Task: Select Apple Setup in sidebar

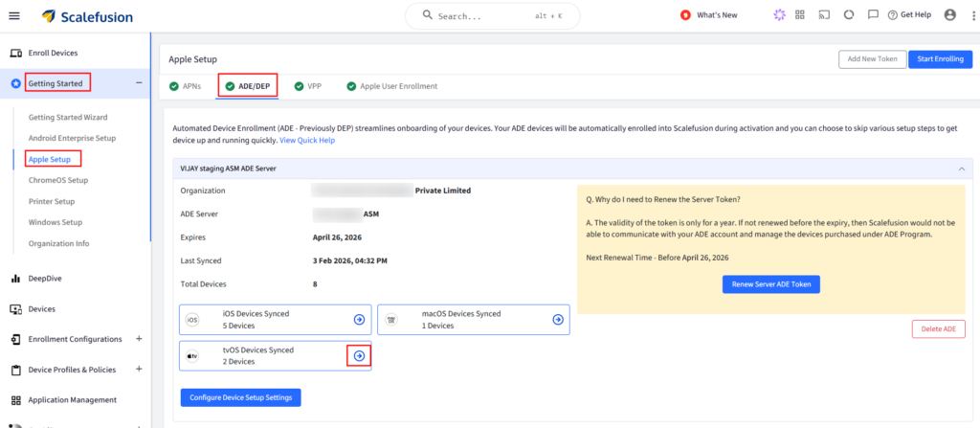Action: click(50, 159)
